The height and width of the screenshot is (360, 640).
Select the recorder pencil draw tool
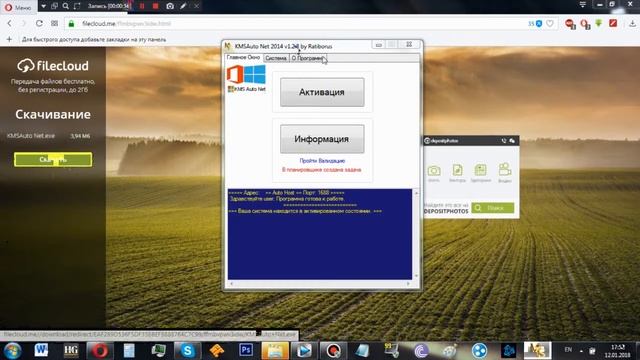tap(183, 6)
